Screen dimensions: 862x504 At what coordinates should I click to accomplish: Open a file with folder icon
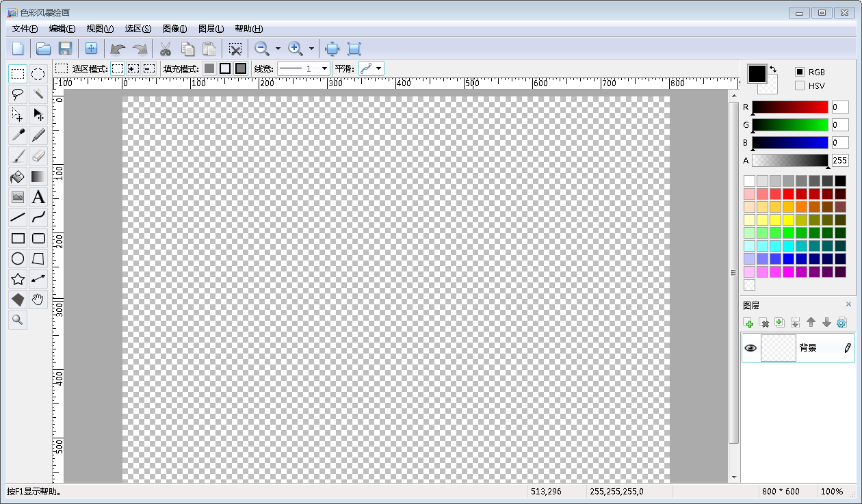[x=44, y=49]
